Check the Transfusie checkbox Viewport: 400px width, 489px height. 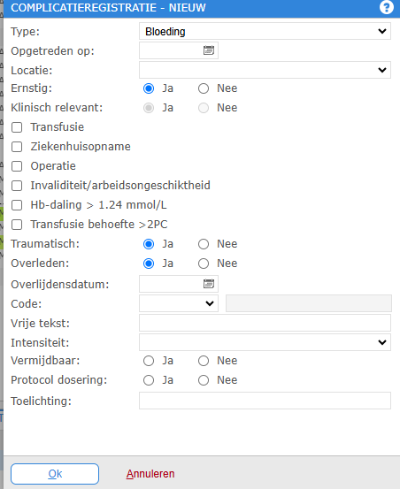coord(17,127)
